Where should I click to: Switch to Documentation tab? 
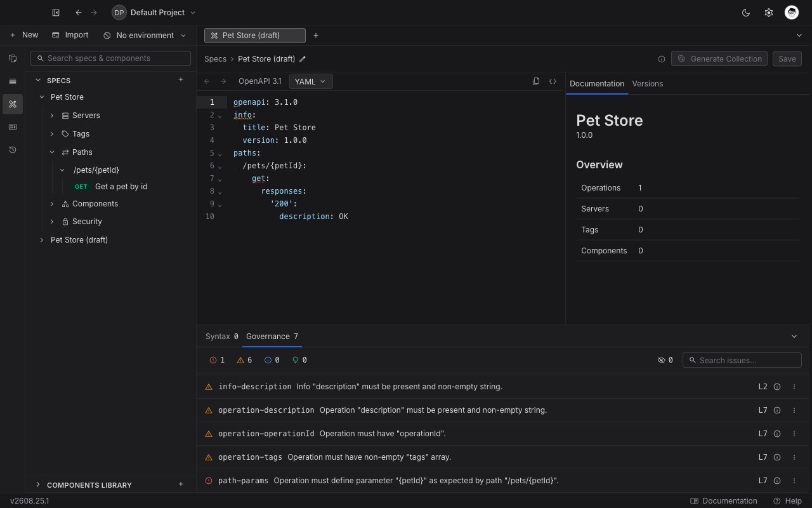tap(597, 84)
